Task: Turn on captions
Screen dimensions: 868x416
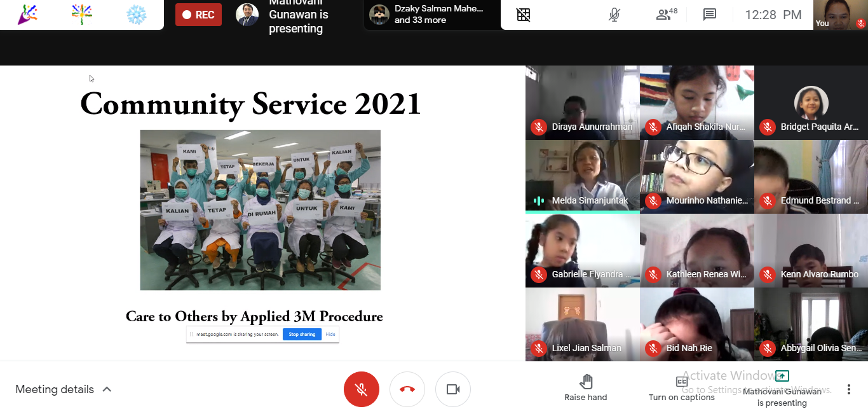Action: [x=681, y=387]
